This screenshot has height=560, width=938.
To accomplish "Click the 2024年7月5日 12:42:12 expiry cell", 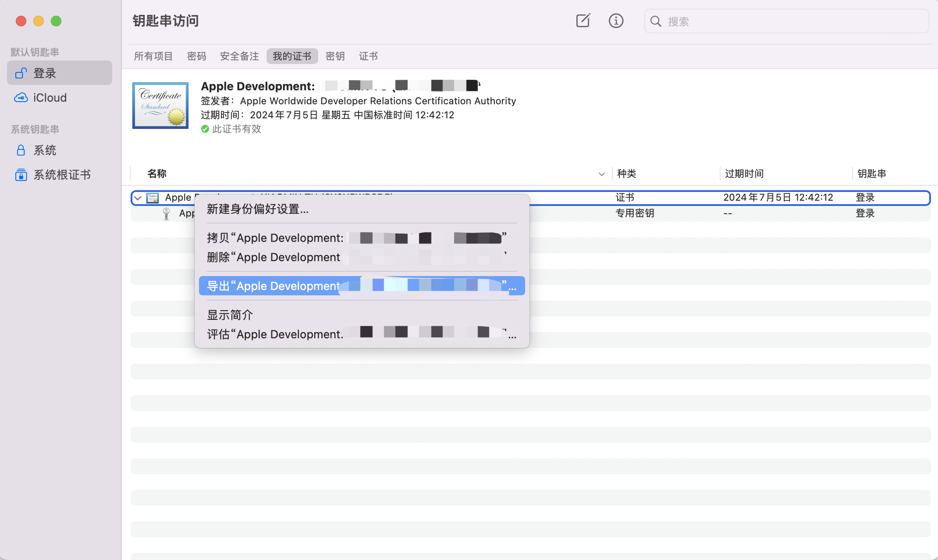I will pyautogui.click(x=778, y=198).
